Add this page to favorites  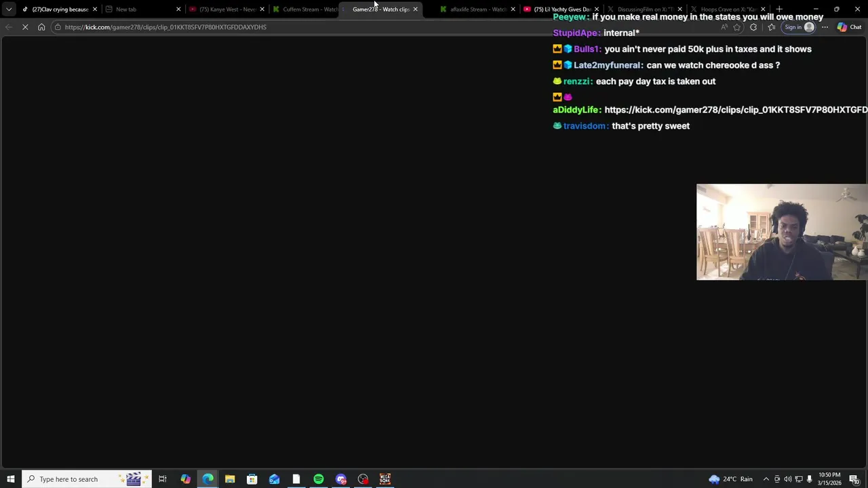(x=737, y=27)
